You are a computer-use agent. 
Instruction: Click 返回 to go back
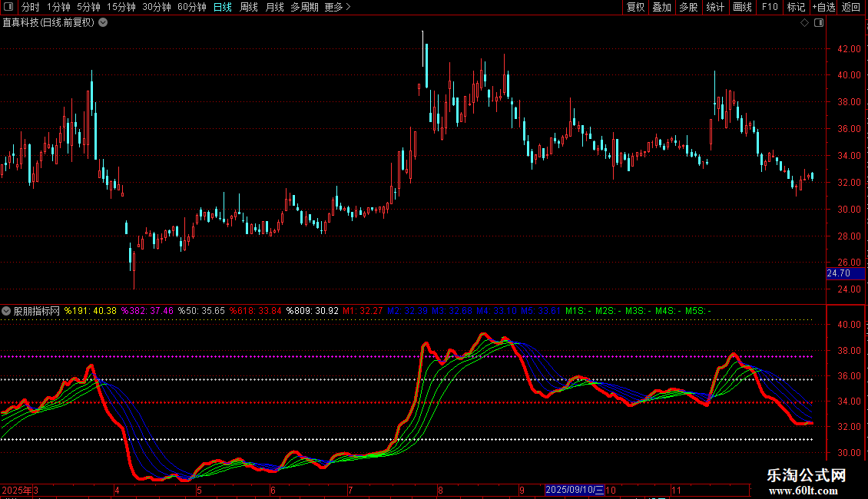pos(851,7)
